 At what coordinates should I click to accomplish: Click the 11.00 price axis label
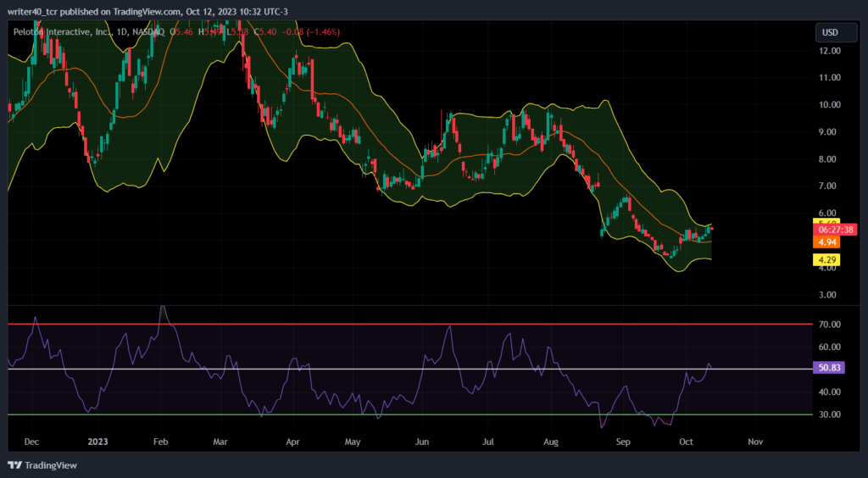pyautogui.click(x=830, y=77)
